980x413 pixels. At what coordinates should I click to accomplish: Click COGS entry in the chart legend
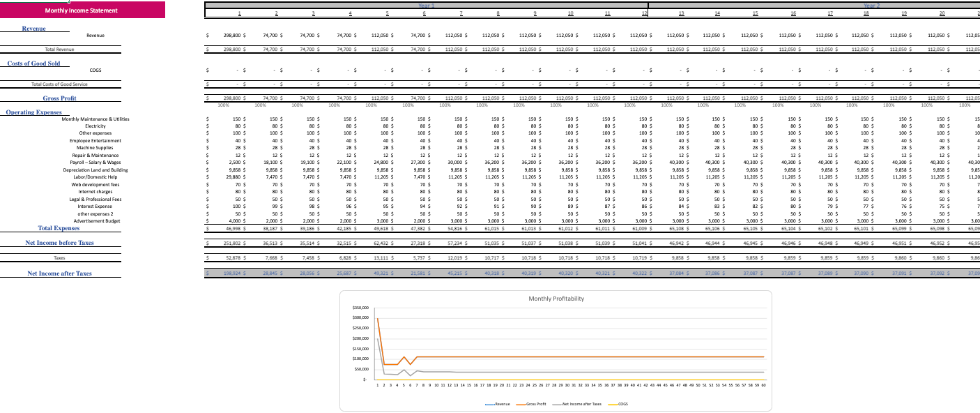[x=622, y=404]
